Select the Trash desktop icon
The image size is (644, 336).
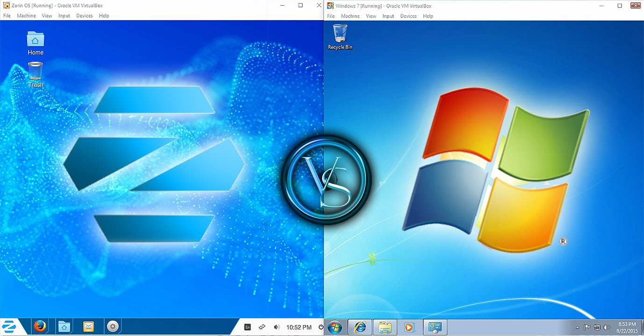pyautogui.click(x=36, y=75)
